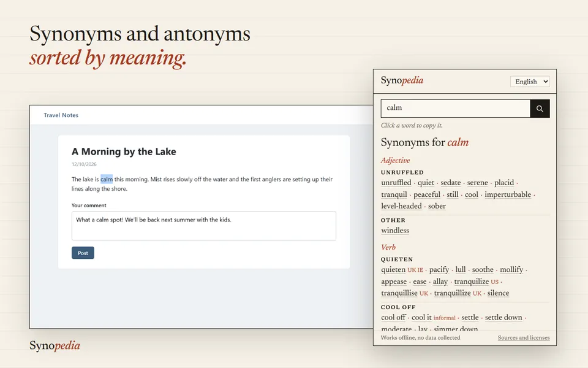Focus the search field containing calm
588x368 pixels.
455,109
